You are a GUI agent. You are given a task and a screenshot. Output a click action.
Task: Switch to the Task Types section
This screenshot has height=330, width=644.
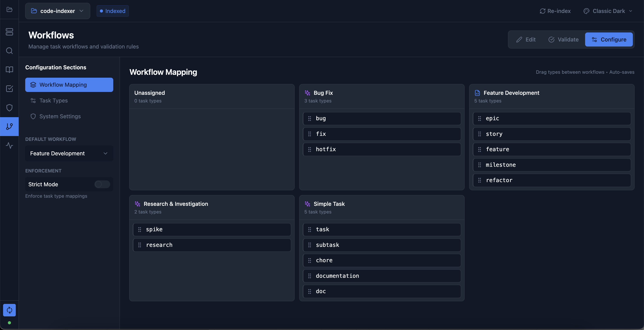click(53, 101)
